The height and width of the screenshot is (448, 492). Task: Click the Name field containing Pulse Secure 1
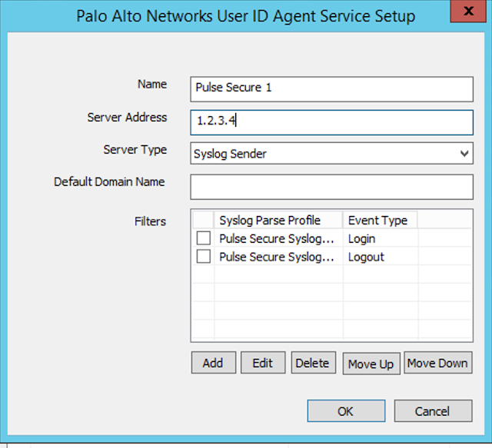pyautogui.click(x=331, y=89)
